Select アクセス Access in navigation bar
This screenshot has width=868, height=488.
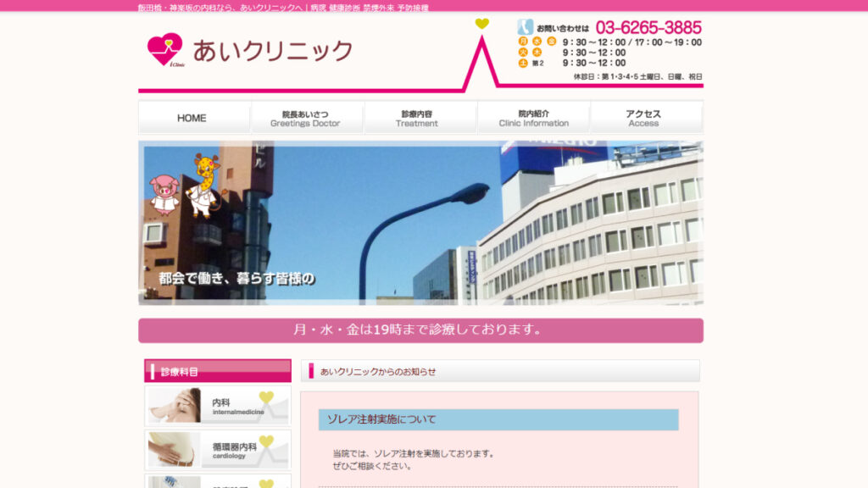coord(646,118)
